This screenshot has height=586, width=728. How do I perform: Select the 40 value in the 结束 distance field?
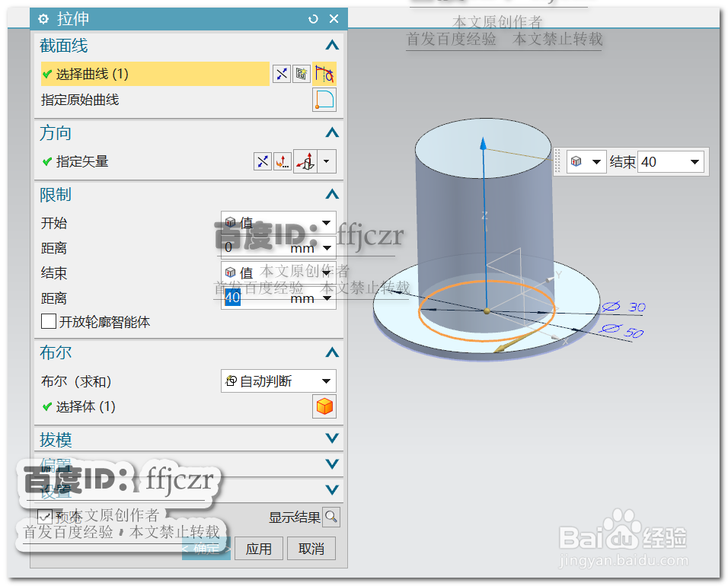tap(231, 298)
